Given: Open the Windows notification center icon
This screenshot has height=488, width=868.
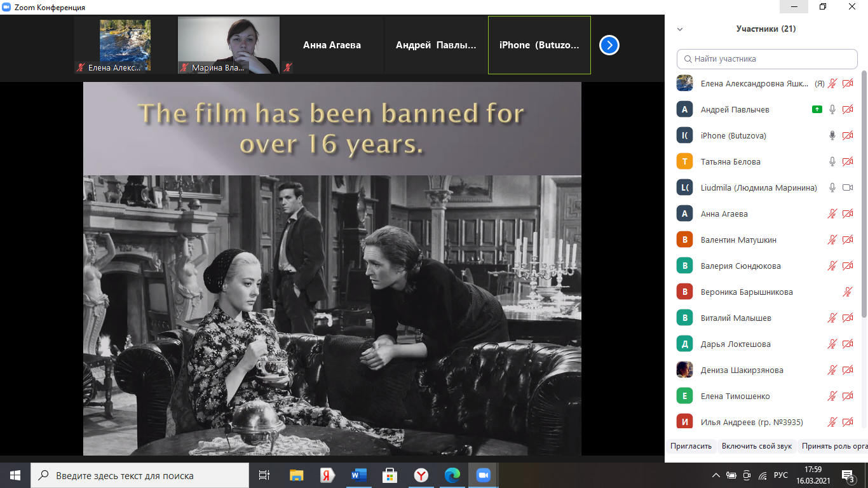Looking at the screenshot, I should click(847, 475).
